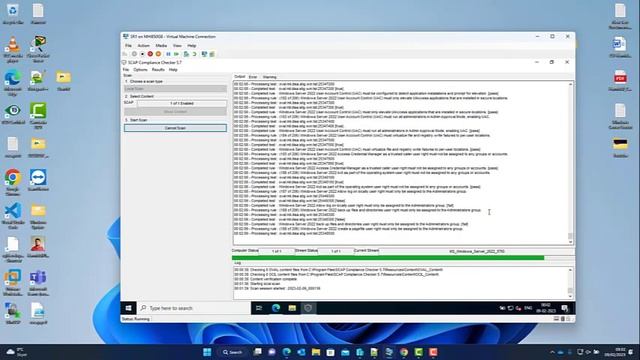The image size is (640, 360).
Task: Open the SCAP Results menu
Action: pyautogui.click(x=158, y=70)
